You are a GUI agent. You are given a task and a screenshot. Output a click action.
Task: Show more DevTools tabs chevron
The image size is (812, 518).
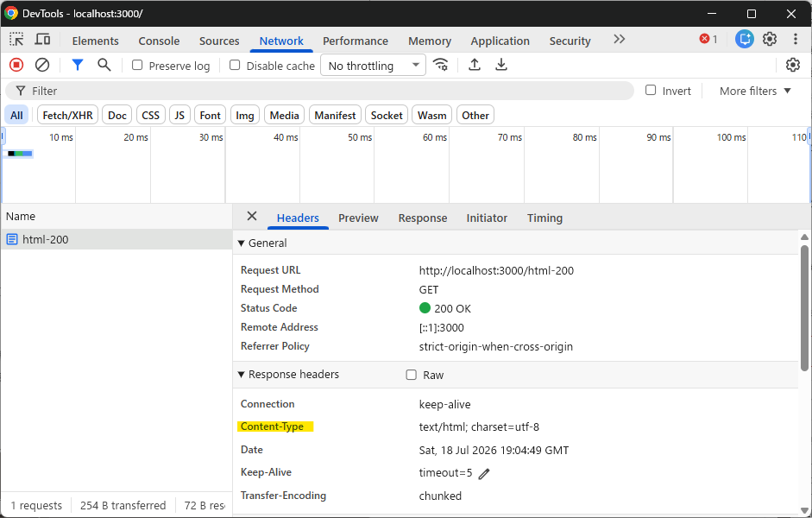(x=620, y=40)
